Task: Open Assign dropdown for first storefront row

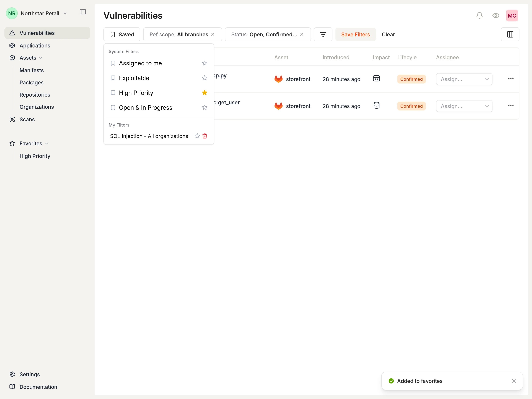Action: coord(464,79)
